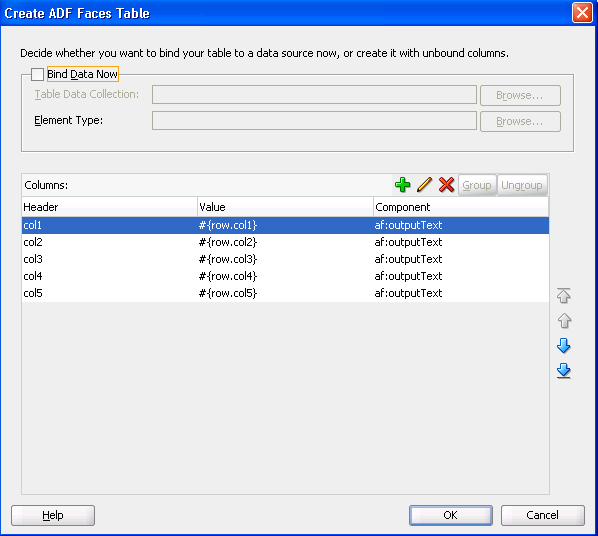
Task: Click the pencil edit column icon
Action: tap(424, 185)
